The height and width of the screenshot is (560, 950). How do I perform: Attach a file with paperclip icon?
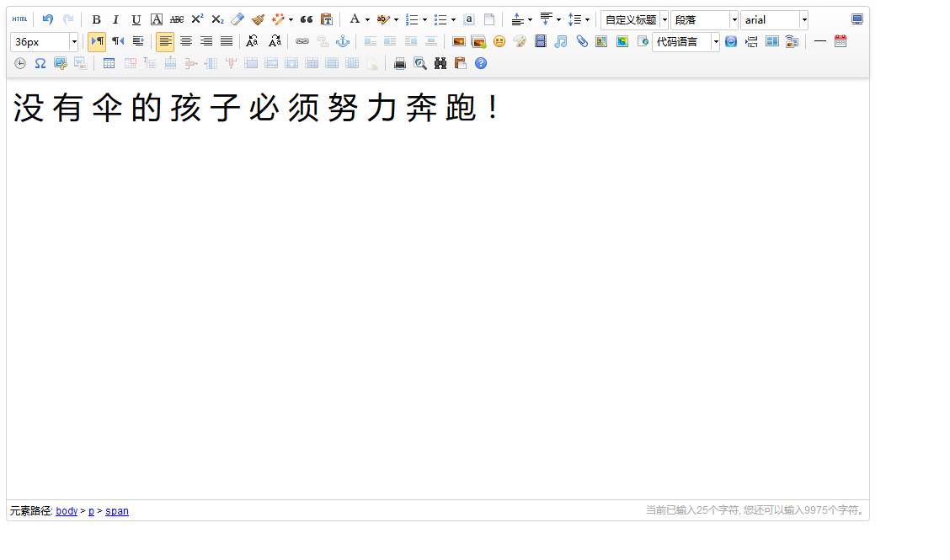tap(582, 41)
